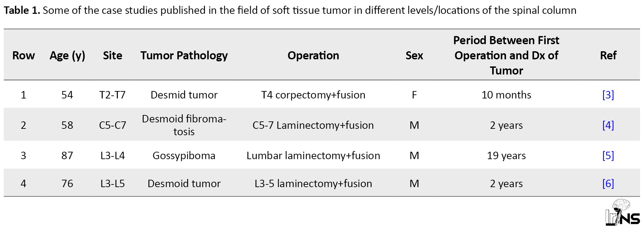
Task: Select the Gossypiboma pathology cell
Action: click(x=184, y=155)
